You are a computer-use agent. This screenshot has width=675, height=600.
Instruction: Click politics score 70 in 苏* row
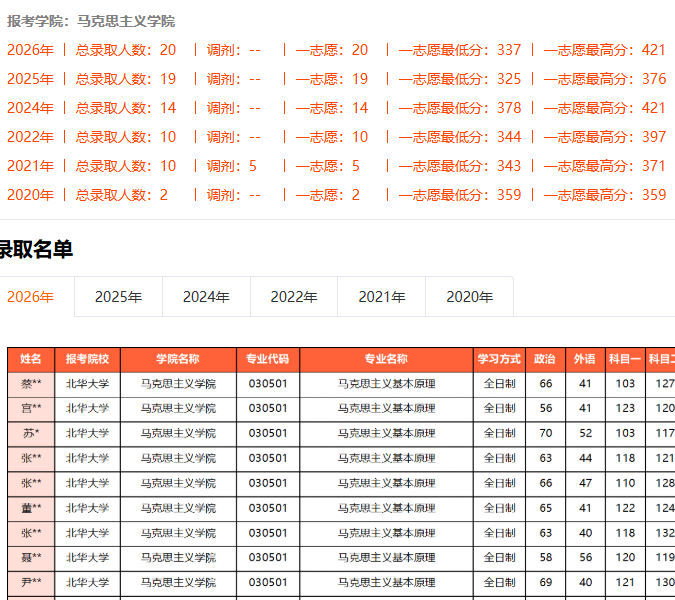pos(545,433)
